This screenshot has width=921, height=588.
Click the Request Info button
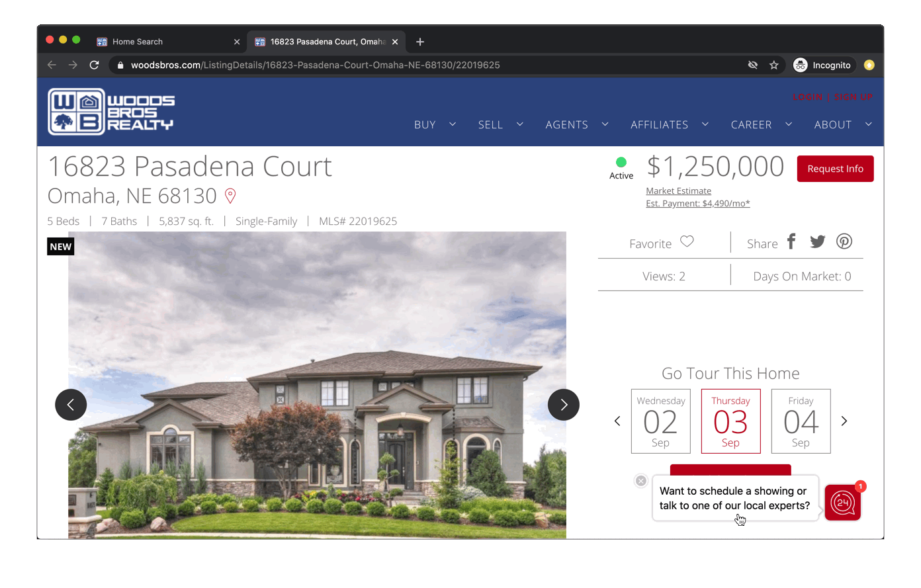(x=835, y=169)
